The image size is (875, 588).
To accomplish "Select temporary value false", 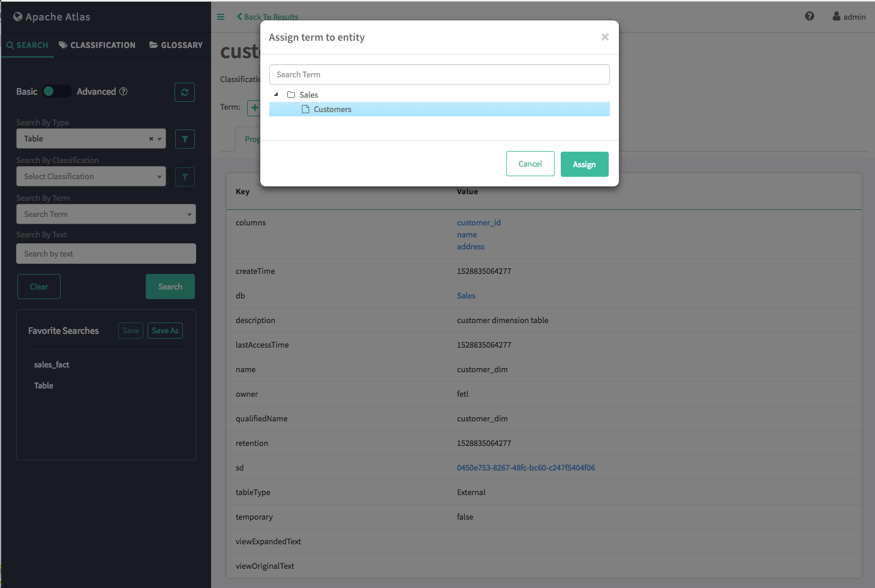I will (x=465, y=517).
